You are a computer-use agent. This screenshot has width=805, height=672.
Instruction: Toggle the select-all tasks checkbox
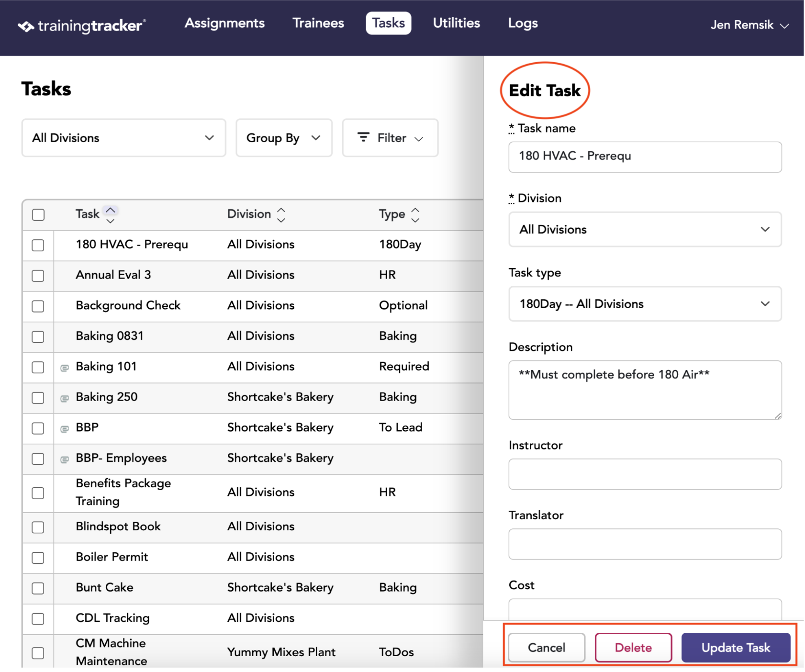click(x=38, y=214)
